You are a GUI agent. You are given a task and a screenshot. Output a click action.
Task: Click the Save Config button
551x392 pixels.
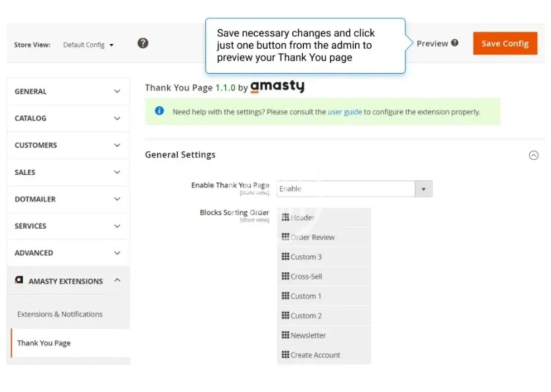[505, 43]
